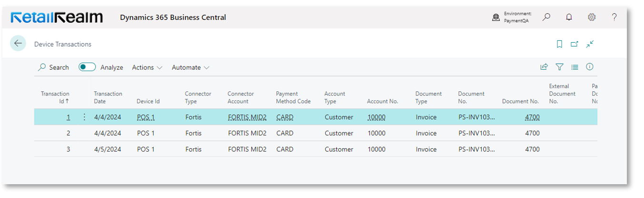The height and width of the screenshot is (198, 644).
Task: Click Invoice in transaction 2 row
Action: pyautogui.click(x=426, y=133)
